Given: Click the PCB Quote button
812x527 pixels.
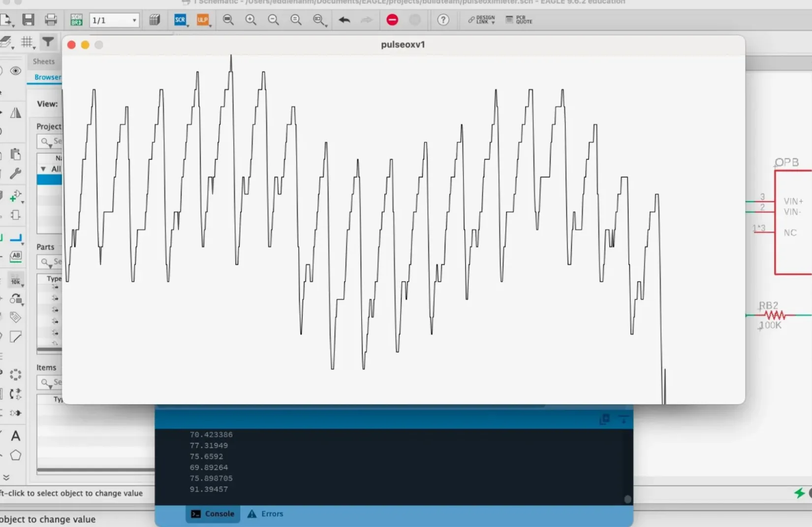Looking at the screenshot, I should click(519, 20).
